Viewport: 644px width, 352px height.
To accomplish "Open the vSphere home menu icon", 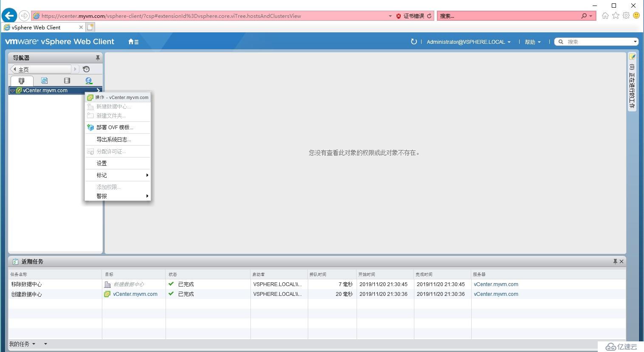I will coord(133,42).
